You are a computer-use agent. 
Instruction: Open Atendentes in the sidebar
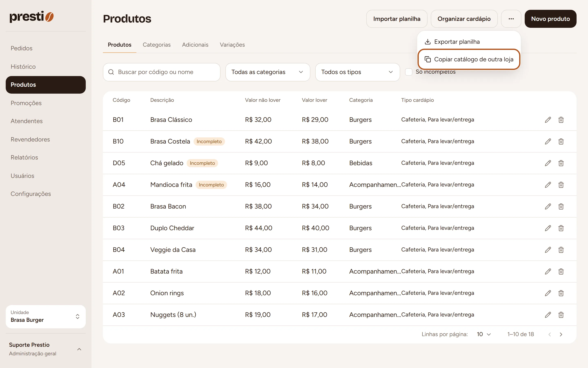[x=46, y=121]
